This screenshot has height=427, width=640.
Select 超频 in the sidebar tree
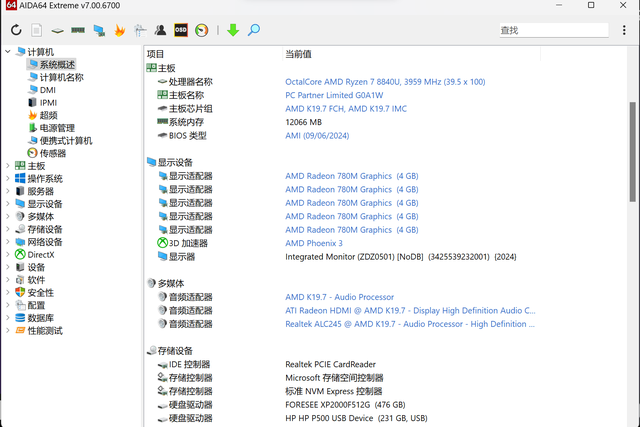point(48,115)
